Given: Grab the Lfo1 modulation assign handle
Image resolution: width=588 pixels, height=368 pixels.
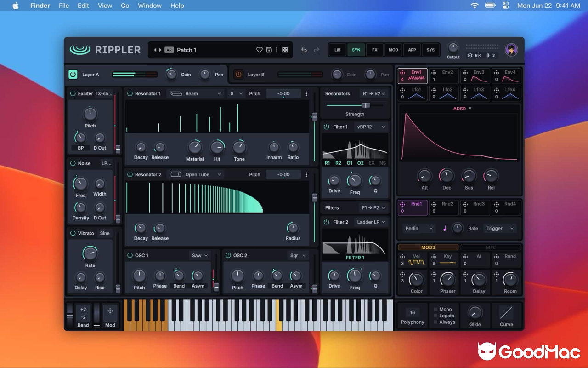Looking at the screenshot, I should 402,90.
